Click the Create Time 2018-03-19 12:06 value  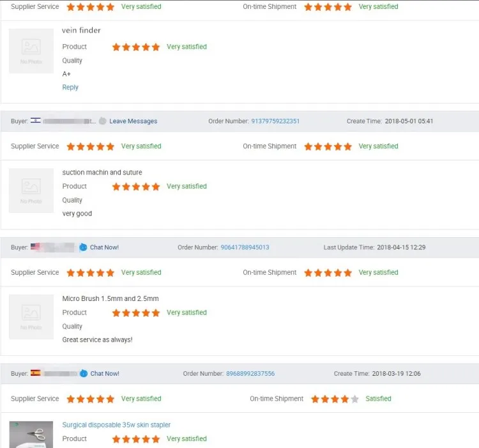pyautogui.click(x=396, y=373)
